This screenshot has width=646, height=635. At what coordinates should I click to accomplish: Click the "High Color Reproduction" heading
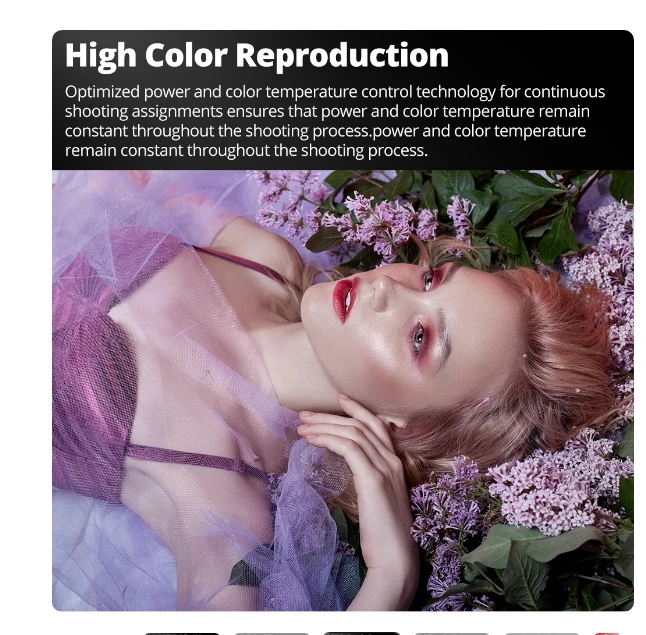pos(257,56)
